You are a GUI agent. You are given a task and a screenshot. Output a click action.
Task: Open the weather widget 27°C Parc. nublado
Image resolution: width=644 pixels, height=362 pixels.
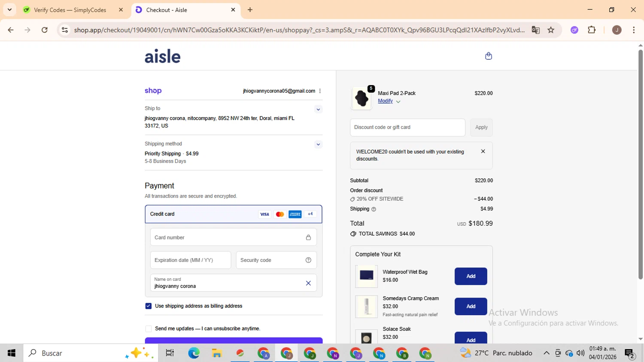pos(496,353)
